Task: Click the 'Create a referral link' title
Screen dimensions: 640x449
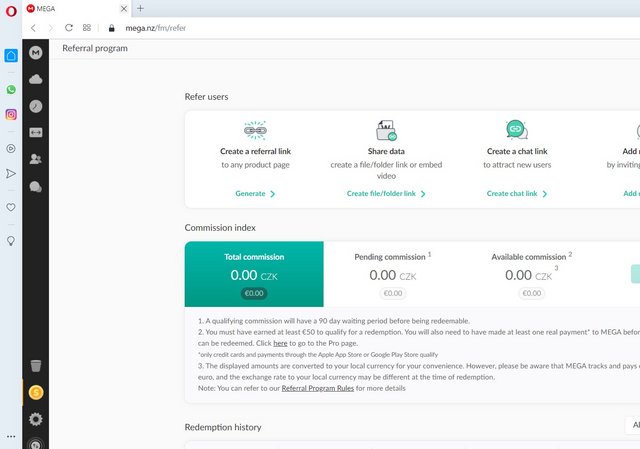Action: [x=255, y=151]
